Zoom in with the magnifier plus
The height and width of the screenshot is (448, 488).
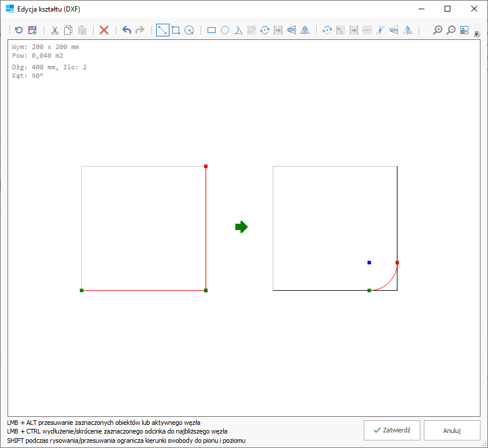pyautogui.click(x=438, y=30)
